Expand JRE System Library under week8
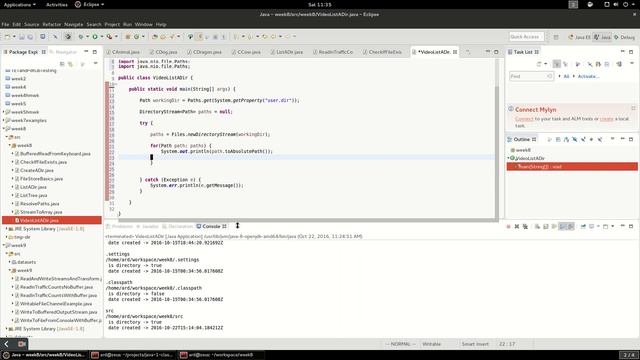This screenshot has height=360, width=640. point(7,229)
